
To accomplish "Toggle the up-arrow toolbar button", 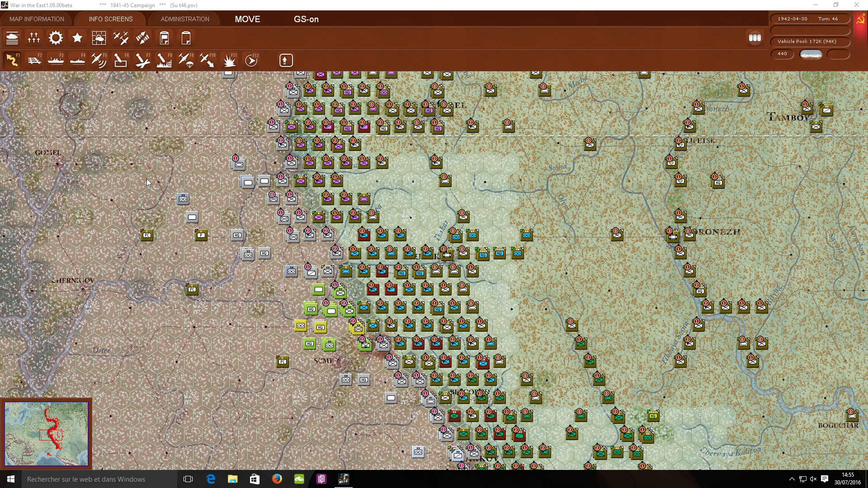I will point(286,60).
